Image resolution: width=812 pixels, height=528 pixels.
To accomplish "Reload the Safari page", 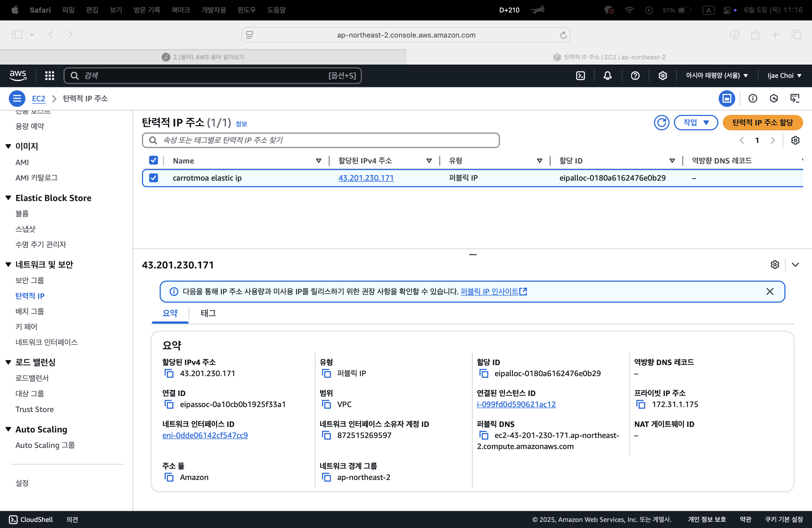I will coord(563,35).
